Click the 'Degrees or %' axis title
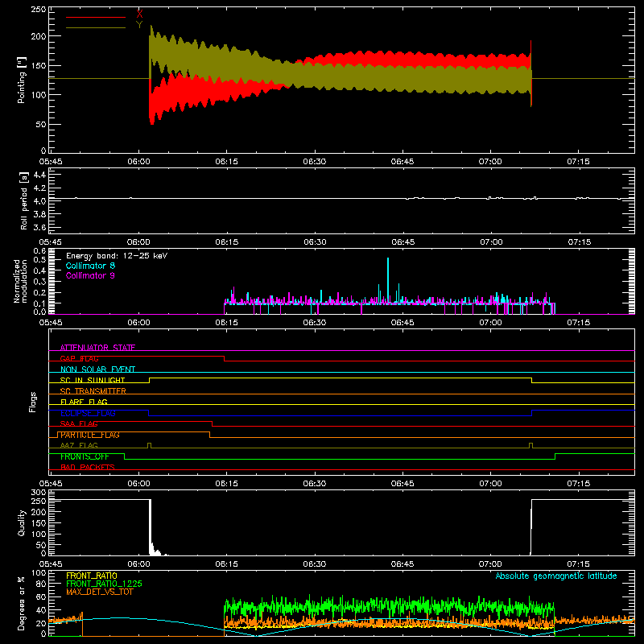 [22, 603]
